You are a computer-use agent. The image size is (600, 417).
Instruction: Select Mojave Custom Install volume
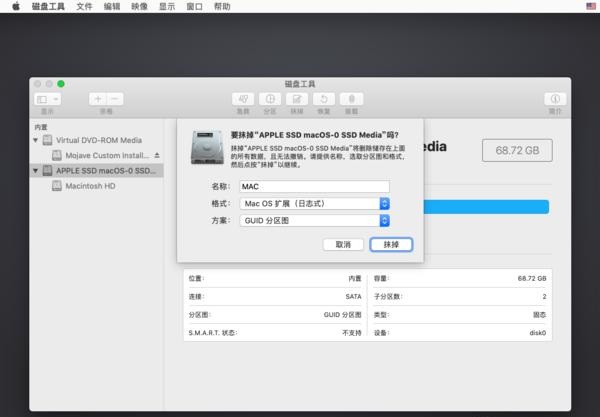pos(107,155)
